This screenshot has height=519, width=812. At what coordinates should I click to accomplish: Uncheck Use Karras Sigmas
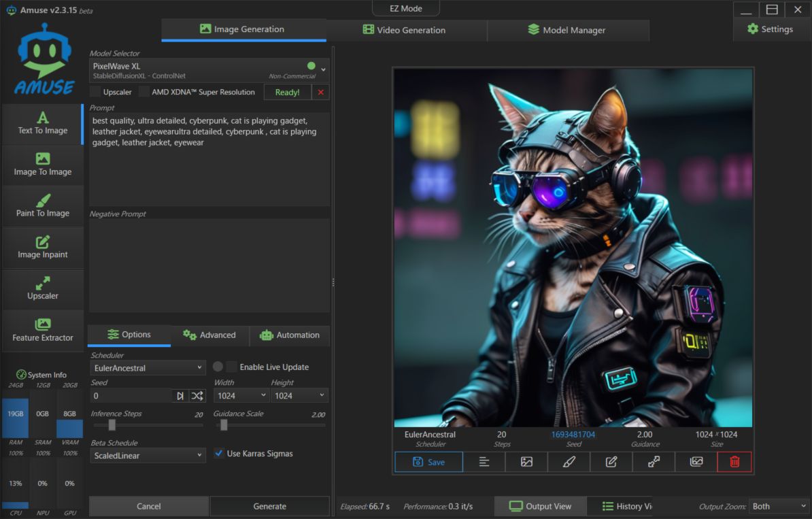219,453
